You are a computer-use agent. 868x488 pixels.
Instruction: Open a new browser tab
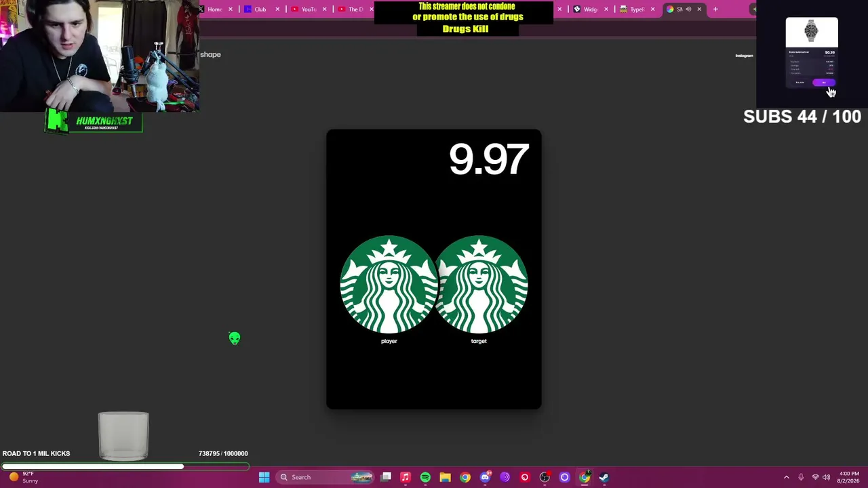715,9
